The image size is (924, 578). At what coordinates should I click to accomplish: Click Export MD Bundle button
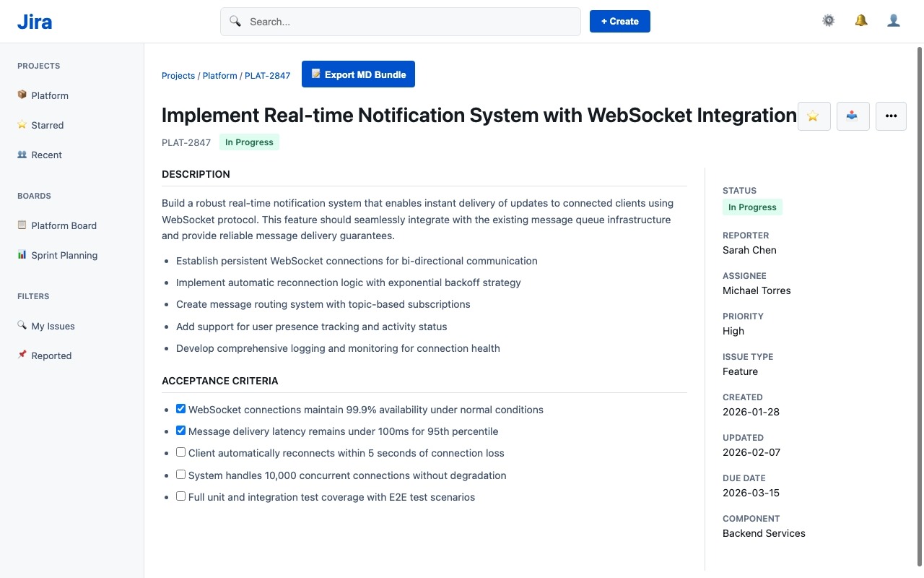pos(358,74)
